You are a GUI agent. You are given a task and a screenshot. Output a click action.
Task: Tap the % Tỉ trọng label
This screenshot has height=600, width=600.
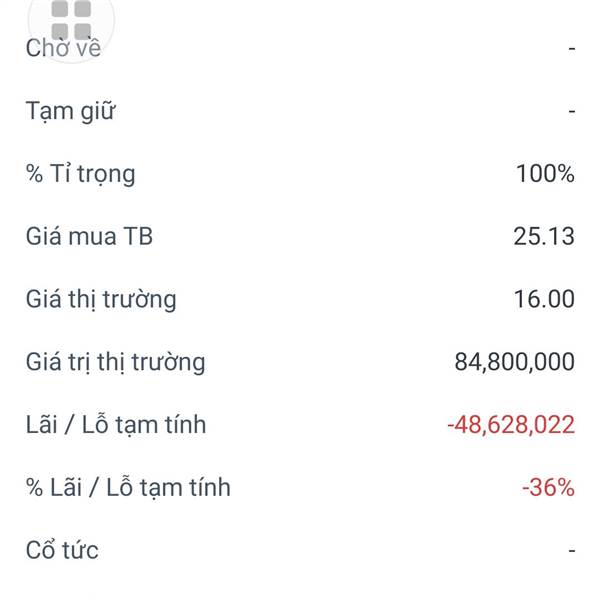81,174
